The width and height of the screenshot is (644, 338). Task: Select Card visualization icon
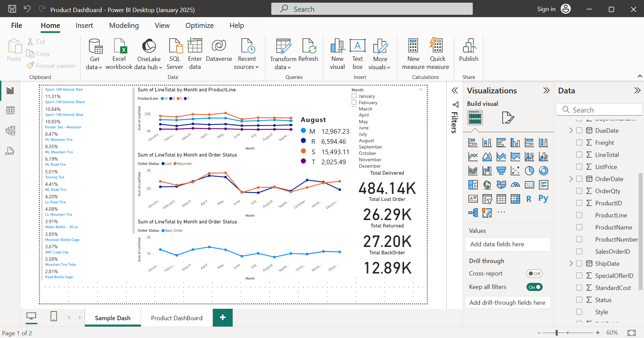[x=530, y=185]
